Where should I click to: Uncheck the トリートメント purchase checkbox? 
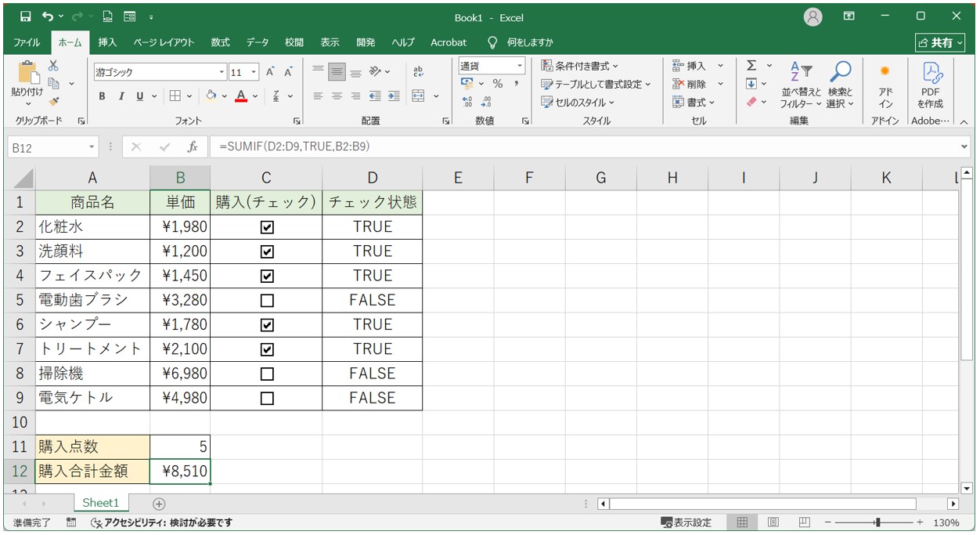click(x=267, y=349)
